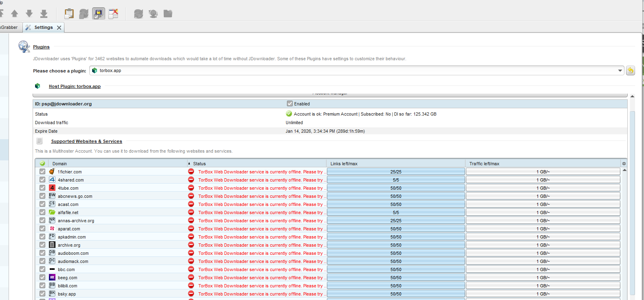Open the plugin chooser dropdown arrow
644x300 pixels.
[620, 70]
